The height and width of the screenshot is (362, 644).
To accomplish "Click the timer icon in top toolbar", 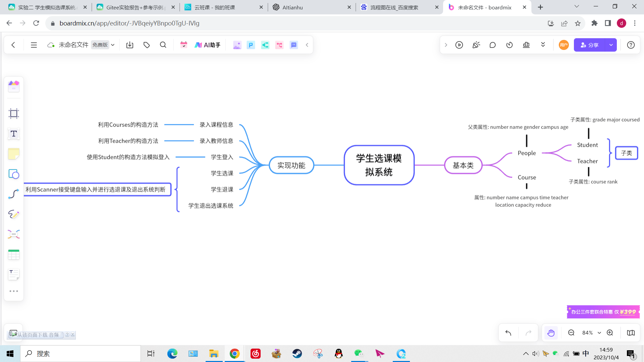I will tap(509, 45).
